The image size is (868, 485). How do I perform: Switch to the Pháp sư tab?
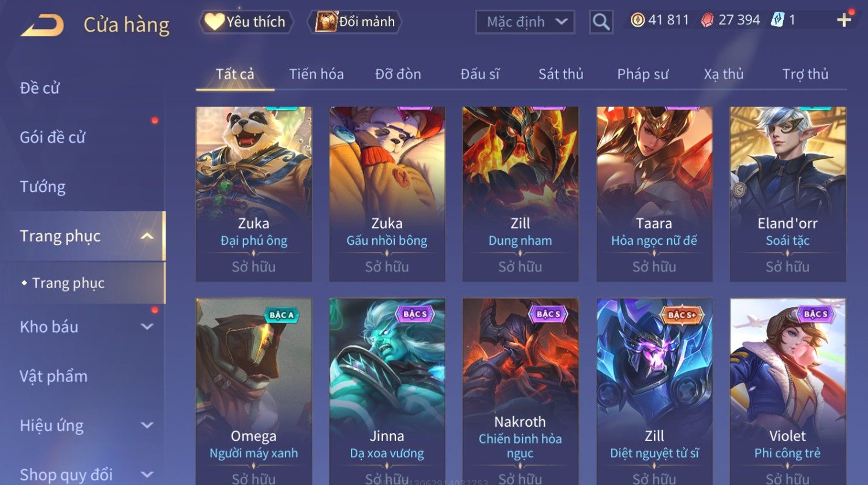pos(642,74)
